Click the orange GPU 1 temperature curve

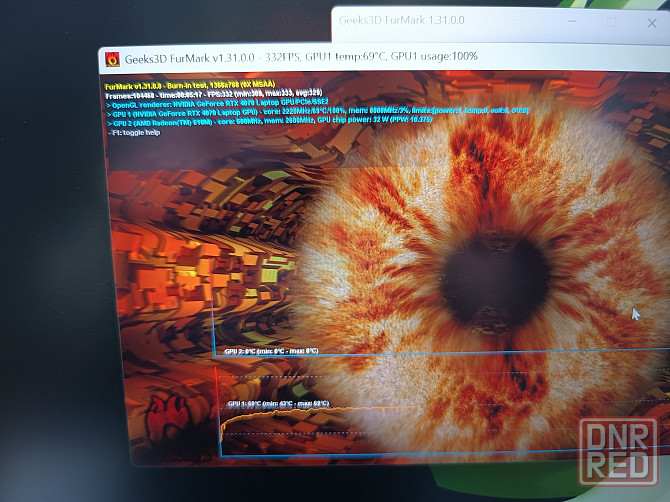click(300, 412)
